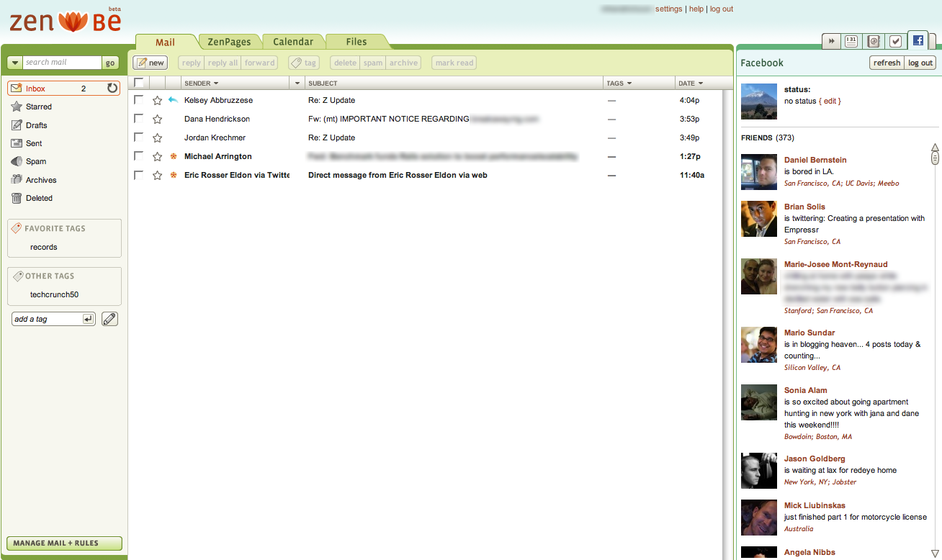
Task: Click the Spam folder megaphone icon
Action: click(x=17, y=161)
